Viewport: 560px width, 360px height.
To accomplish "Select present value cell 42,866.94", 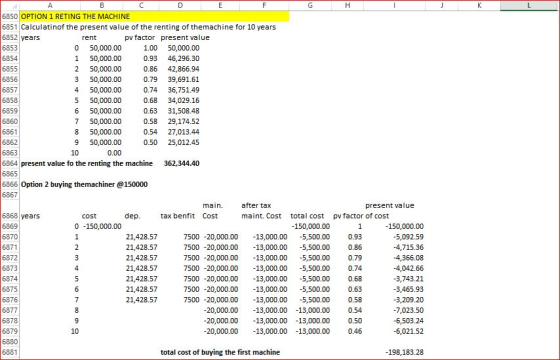I will pyautogui.click(x=183, y=69).
